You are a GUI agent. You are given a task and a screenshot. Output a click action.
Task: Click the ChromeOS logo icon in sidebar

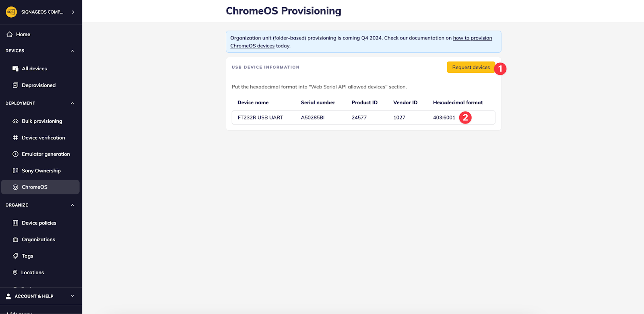[15, 187]
